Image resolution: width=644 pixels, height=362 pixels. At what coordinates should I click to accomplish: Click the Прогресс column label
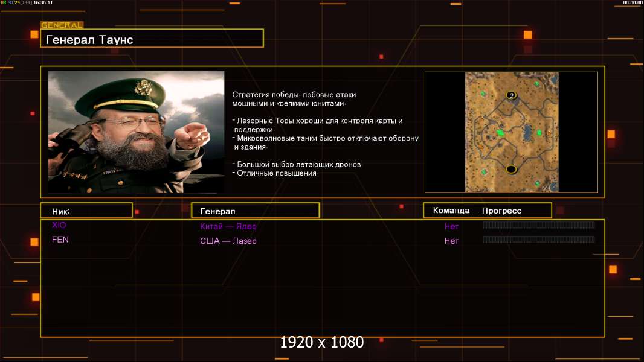pyautogui.click(x=501, y=211)
